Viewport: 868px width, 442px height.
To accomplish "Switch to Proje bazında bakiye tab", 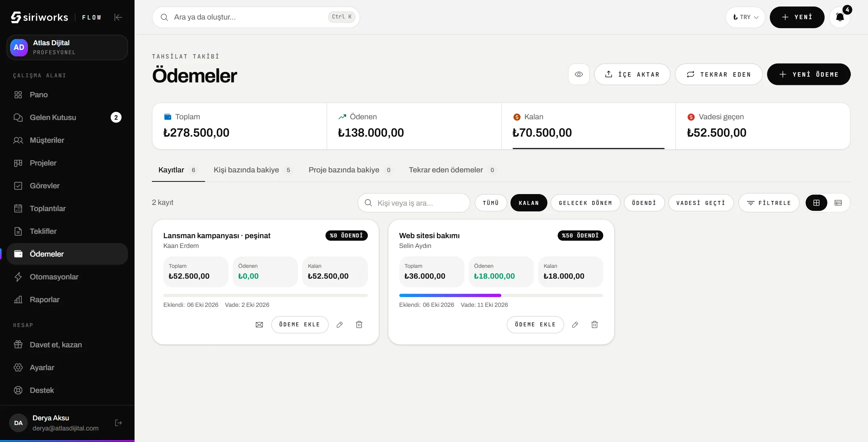I will pyautogui.click(x=350, y=170).
